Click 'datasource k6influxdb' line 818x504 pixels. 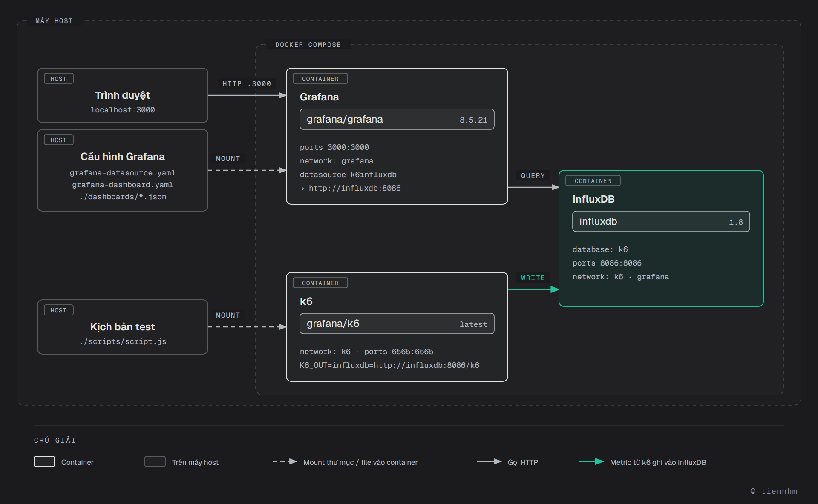click(348, 175)
